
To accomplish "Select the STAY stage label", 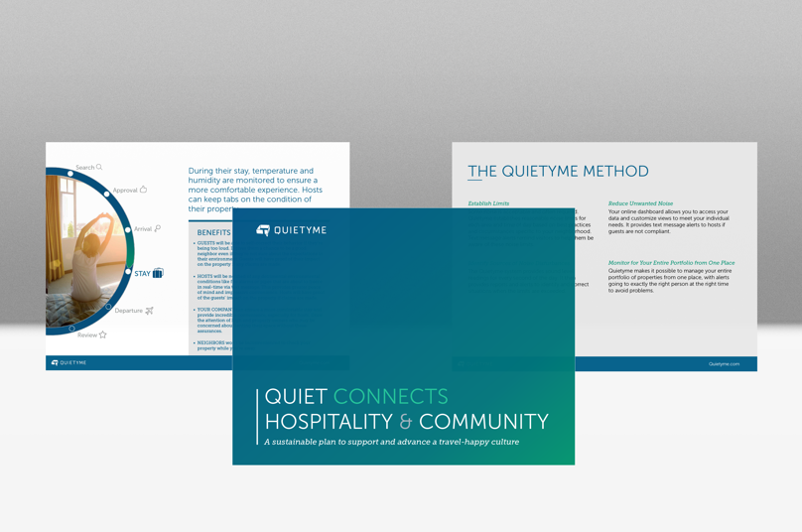I will click(x=142, y=274).
